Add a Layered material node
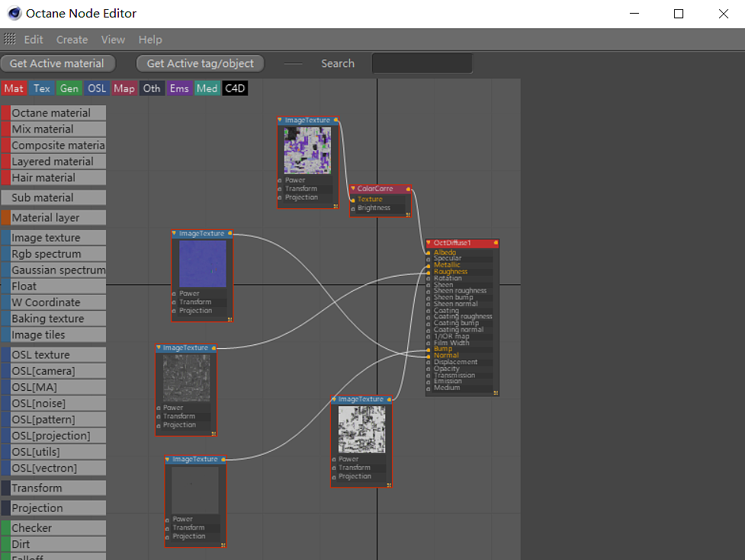 53,162
